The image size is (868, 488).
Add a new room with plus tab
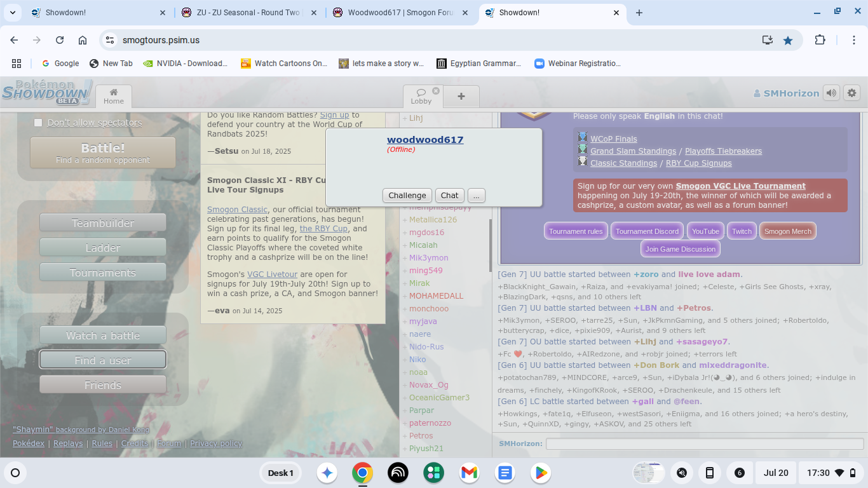(x=461, y=97)
